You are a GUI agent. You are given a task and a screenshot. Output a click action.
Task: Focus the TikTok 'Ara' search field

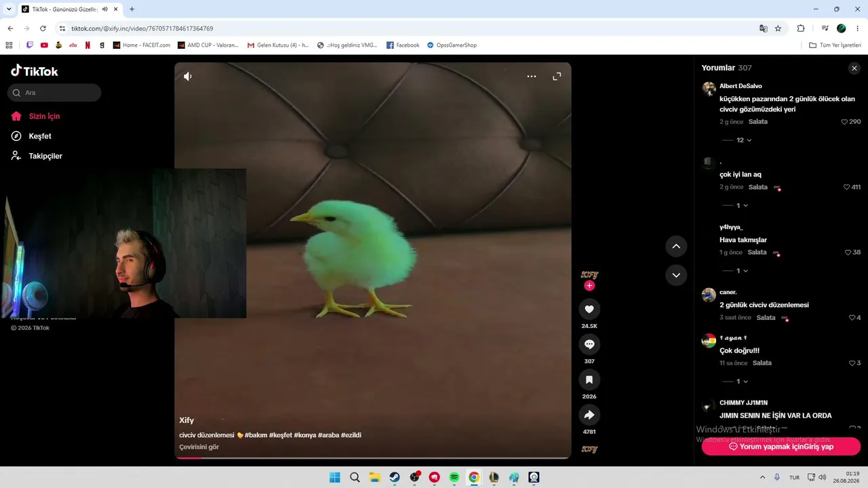pos(54,93)
